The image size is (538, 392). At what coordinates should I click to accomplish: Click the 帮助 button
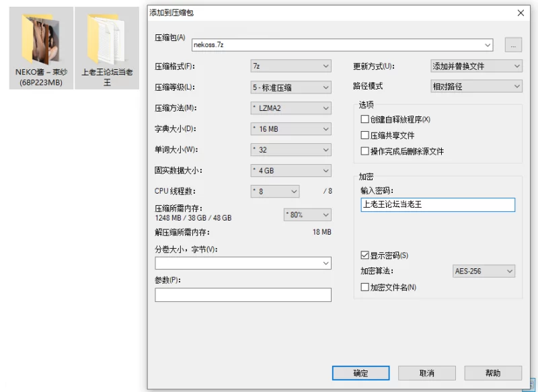(494, 374)
